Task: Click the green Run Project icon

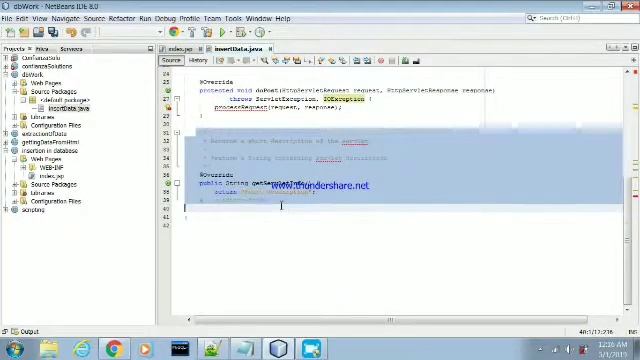Action: click(x=222, y=32)
